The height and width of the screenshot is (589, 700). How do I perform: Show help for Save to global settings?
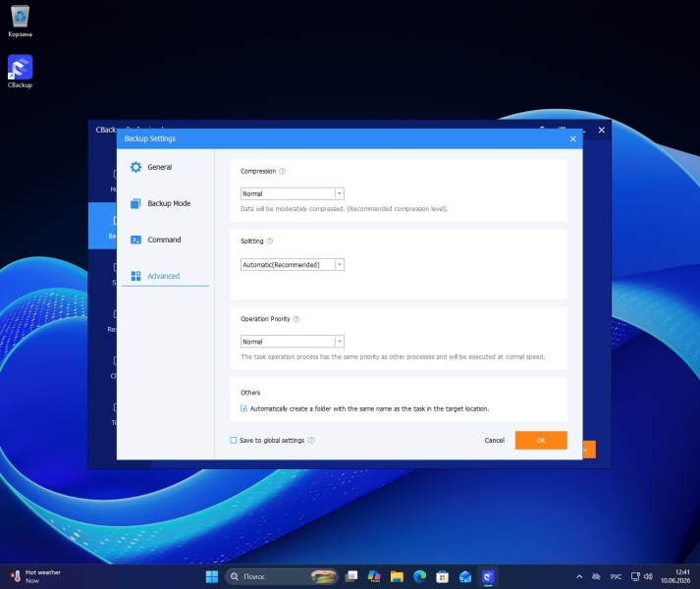(311, 441)
